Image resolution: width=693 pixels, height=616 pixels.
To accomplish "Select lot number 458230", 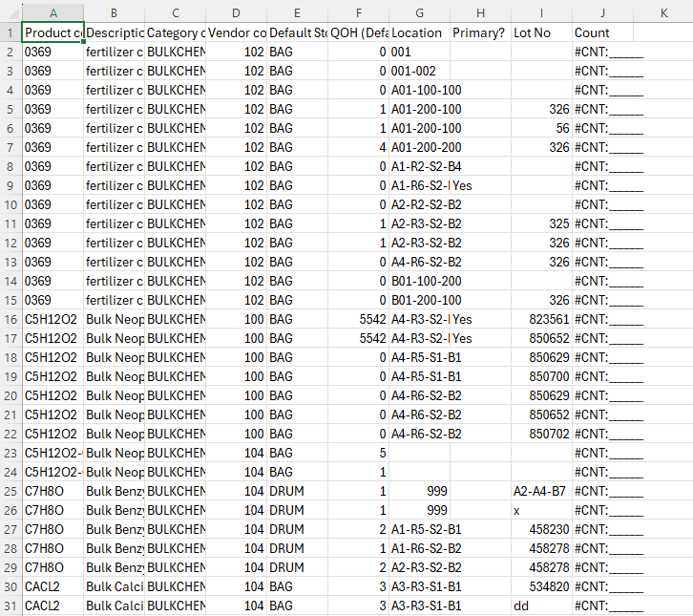I will point(541,529).
